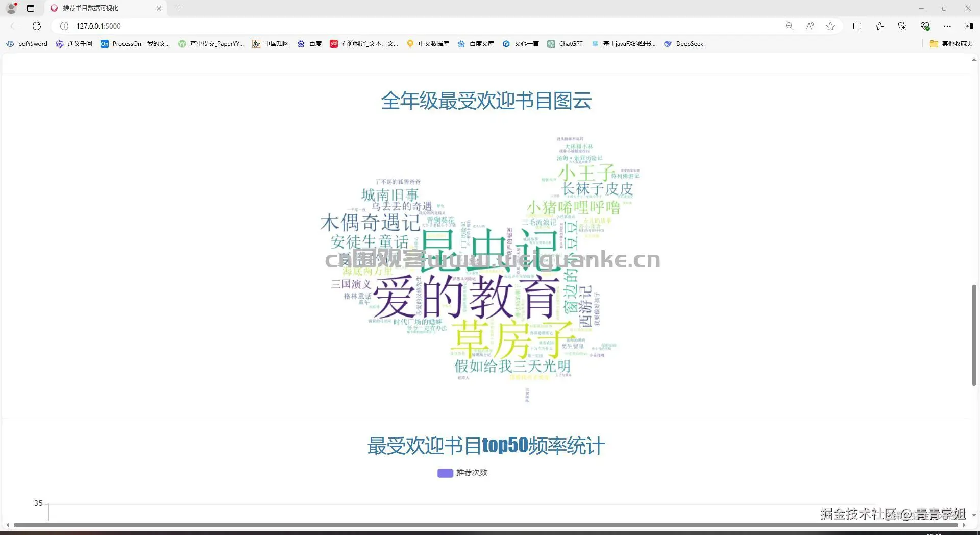Toggle the 推荐次数 legend color swatch

[x=445, y=473]
